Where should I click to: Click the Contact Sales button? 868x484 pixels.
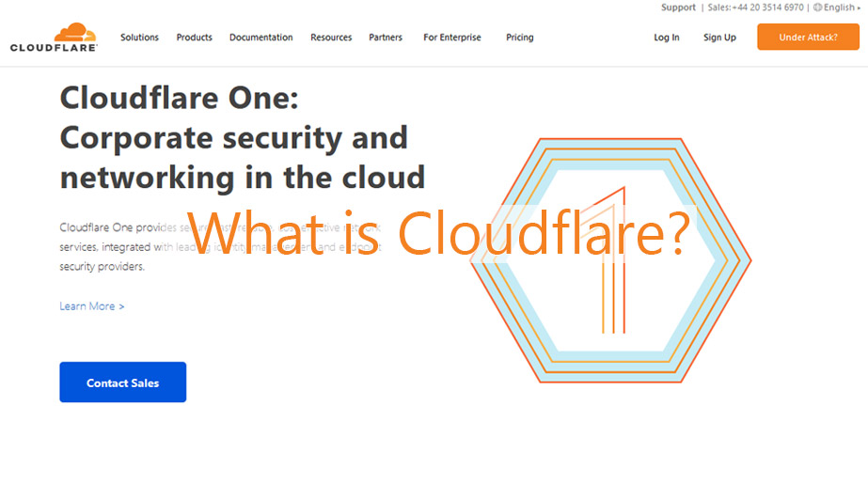[x=123, y=383]
